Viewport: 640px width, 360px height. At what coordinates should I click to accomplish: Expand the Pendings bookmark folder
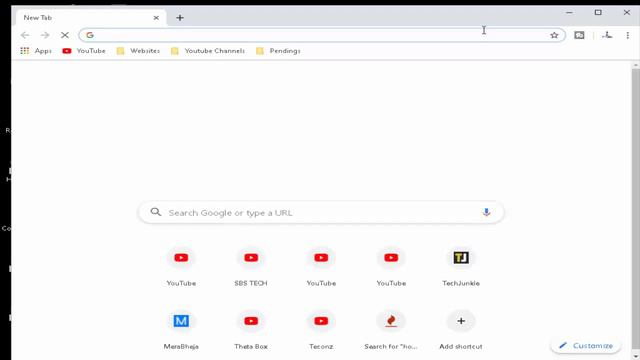pyautogui.click(x=278, y=51)
